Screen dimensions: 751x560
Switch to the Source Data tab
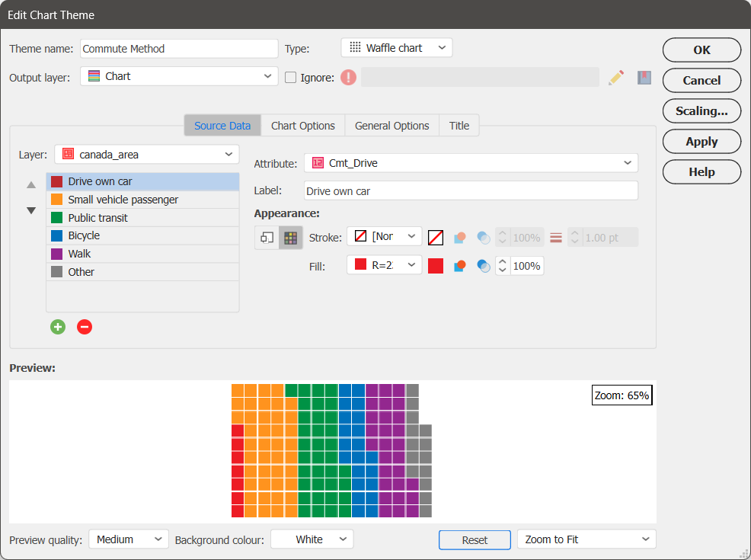[x=222, y=126]
